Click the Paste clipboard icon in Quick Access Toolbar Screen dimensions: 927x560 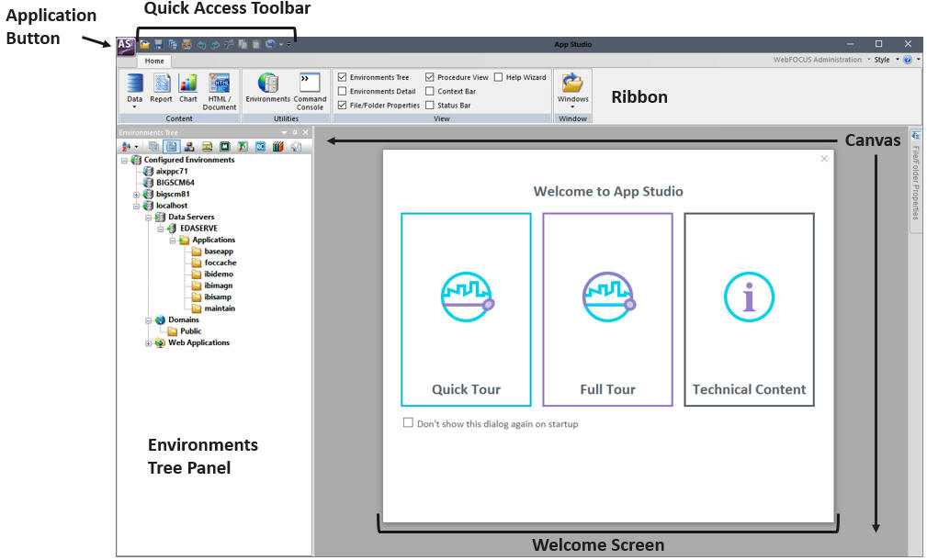pyautogui.click(x=256, y=44)
